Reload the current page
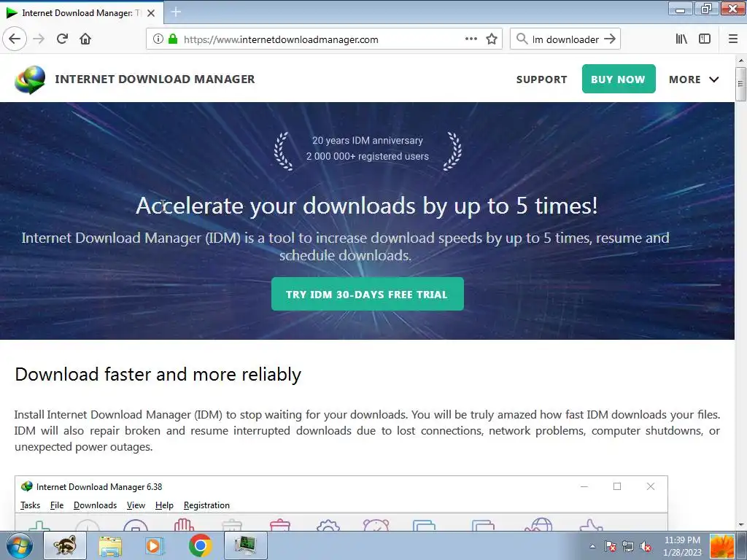 62,39
